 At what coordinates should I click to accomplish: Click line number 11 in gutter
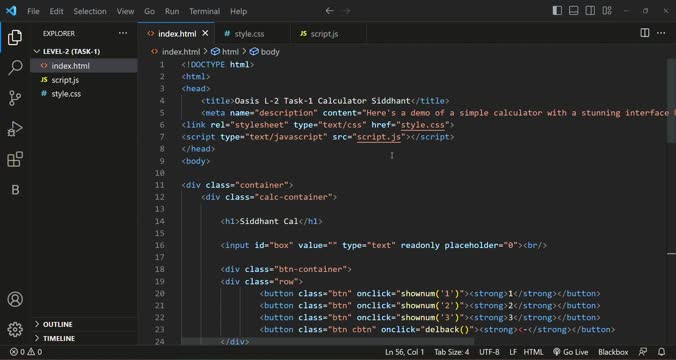click(x=160, y=185)
